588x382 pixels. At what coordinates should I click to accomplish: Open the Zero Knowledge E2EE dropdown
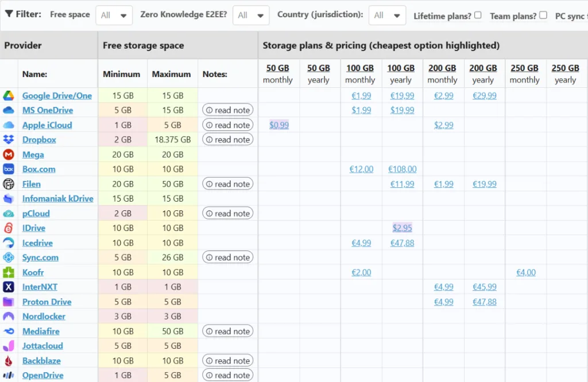pos(251,16)
